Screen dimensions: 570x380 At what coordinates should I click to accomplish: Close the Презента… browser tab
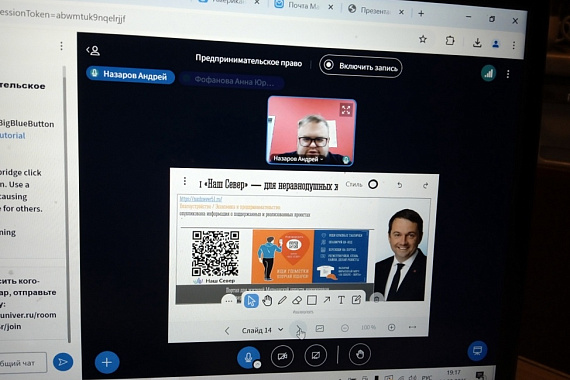pos(401,12)
